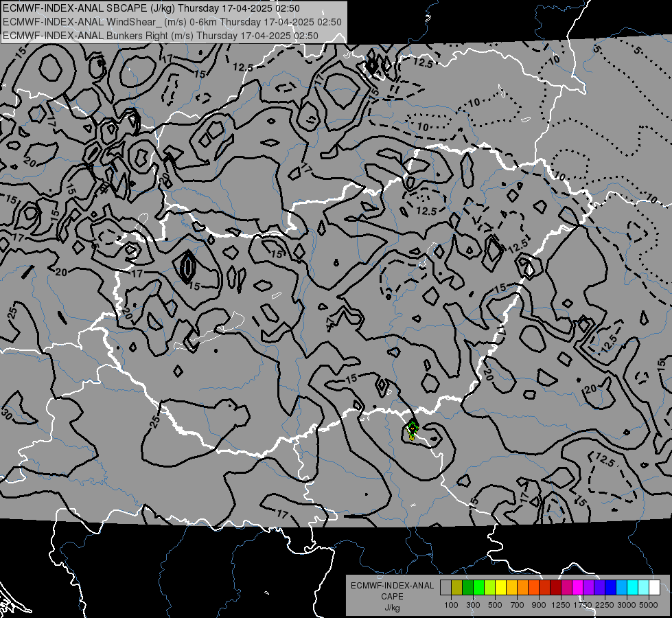Click the bright magenta CAPE legend swatch
The height and width of the screenshot is (618, 672).
pos(578,587)
